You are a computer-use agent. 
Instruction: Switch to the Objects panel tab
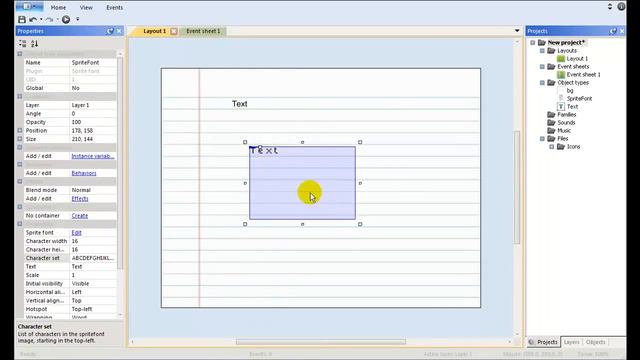(x=595, y=342)
